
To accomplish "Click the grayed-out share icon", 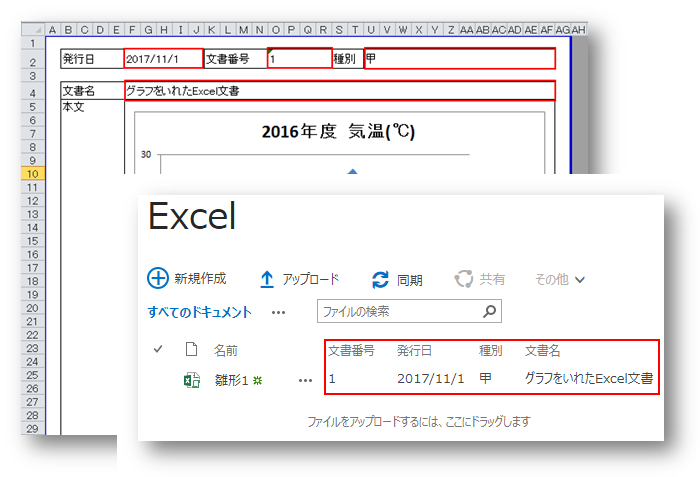I will click(463, 280).
